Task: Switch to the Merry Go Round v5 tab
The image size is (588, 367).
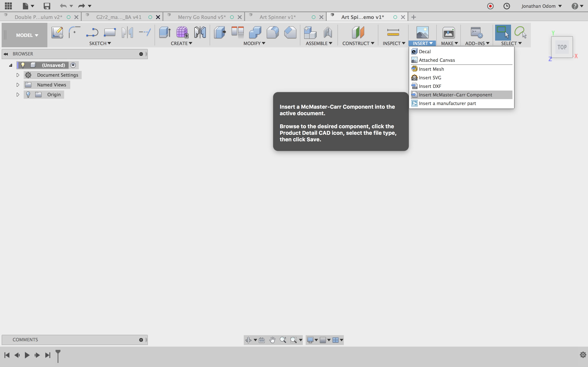Action: [202, 17]
